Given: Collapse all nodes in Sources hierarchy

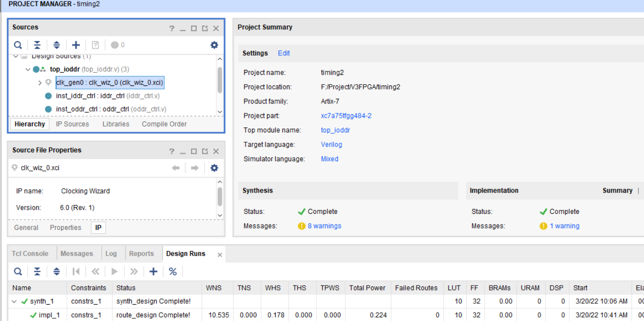Looking at the screenshot, I should pyautogui.click(x=37, y=45).
